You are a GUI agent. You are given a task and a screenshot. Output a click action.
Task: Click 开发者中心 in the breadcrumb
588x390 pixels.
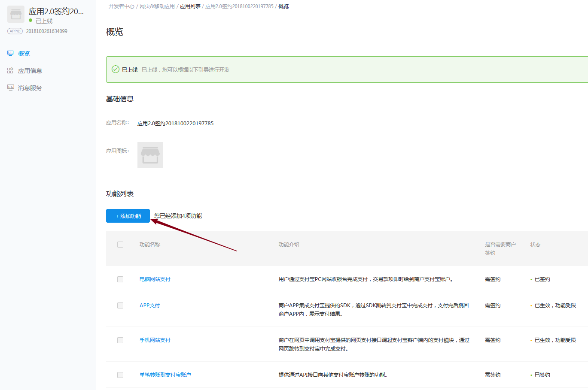(x=121, y=6)
